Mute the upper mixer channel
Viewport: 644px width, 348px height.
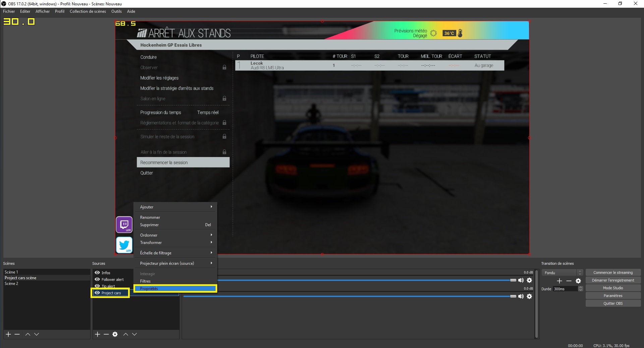pos(521,280)
